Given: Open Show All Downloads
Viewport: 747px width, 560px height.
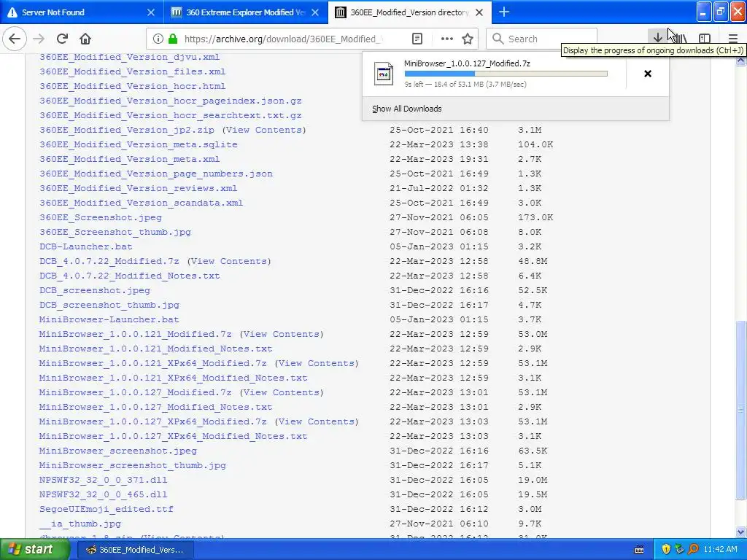Looking at the screenshot, I should (x=407, y=109).
